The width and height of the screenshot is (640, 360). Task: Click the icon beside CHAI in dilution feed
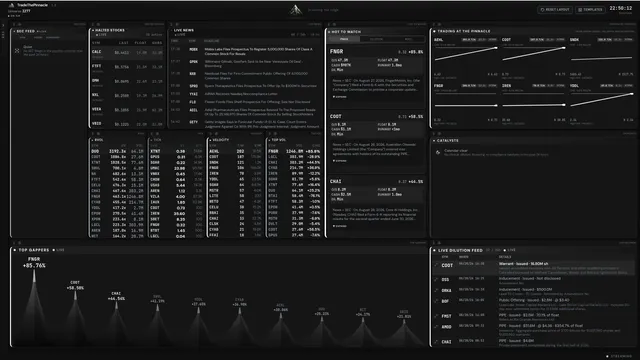click(436, 342)
